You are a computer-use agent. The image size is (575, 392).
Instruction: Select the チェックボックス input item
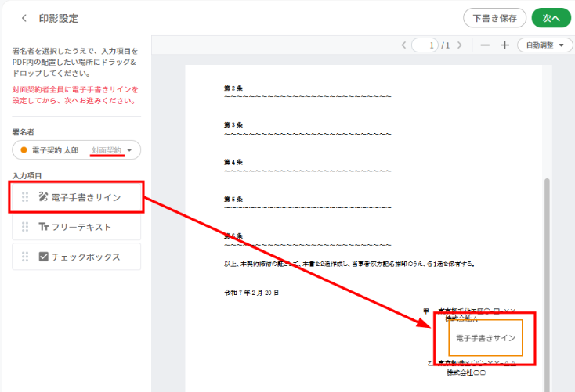pos(76,257)
